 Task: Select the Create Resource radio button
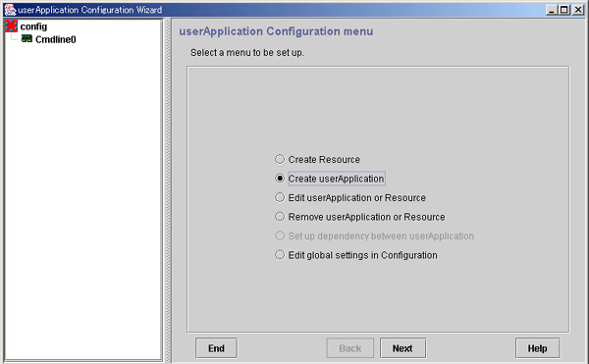coord(280,159)
